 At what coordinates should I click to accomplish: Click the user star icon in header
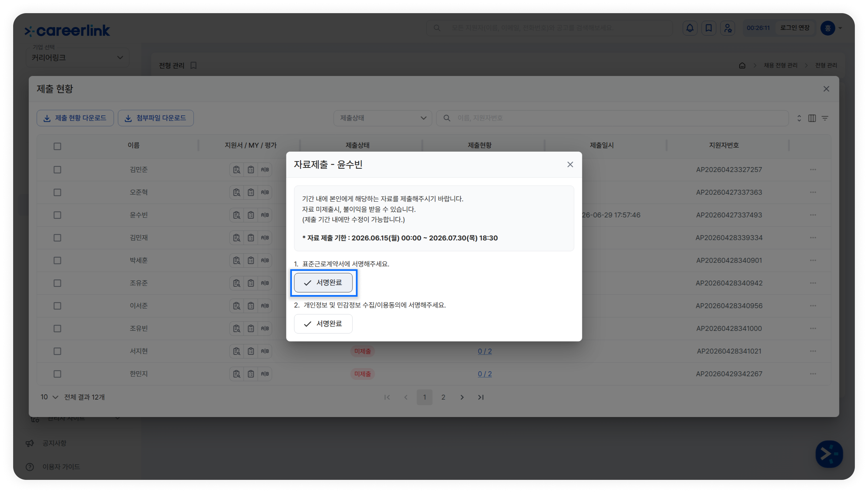pos(728,28)
